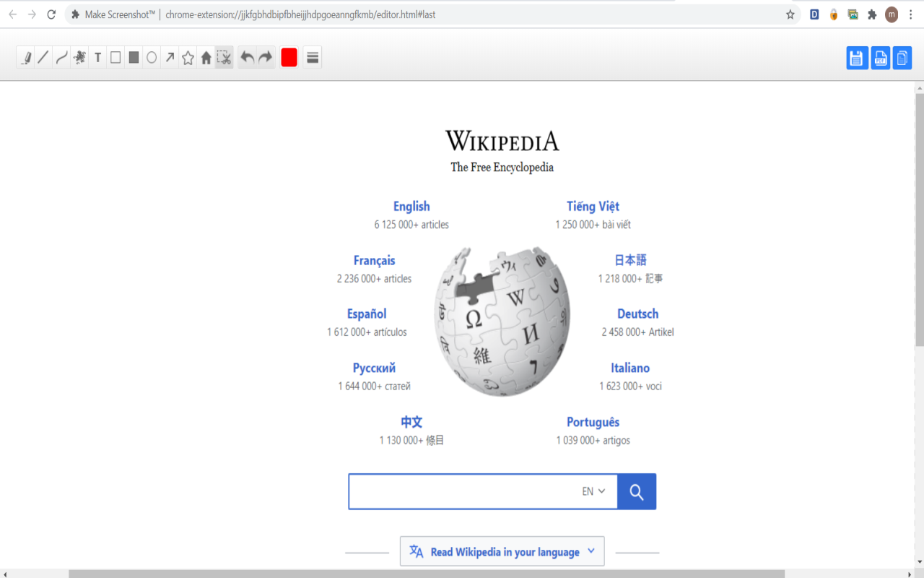Bookmark this page with star icon
The image size is (924, 578).
click(790, 14)
